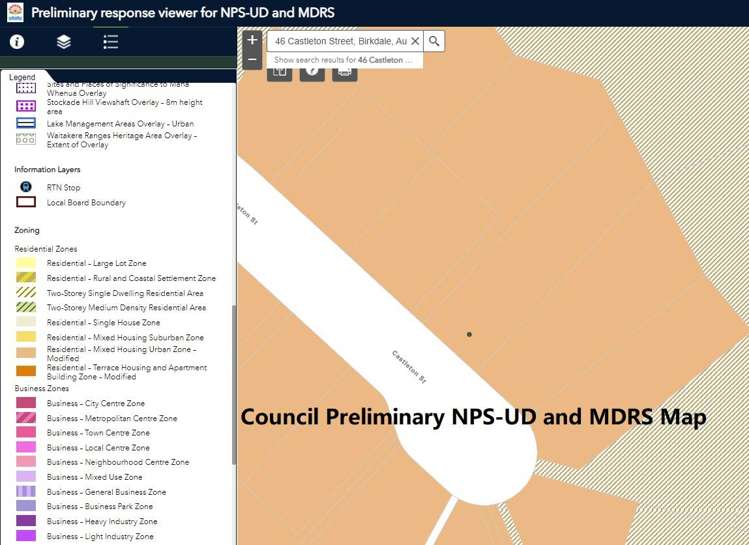Viewport: 749px width, 545px height.
Task: Open the layers list icon
Action: (x=64, y=42)
